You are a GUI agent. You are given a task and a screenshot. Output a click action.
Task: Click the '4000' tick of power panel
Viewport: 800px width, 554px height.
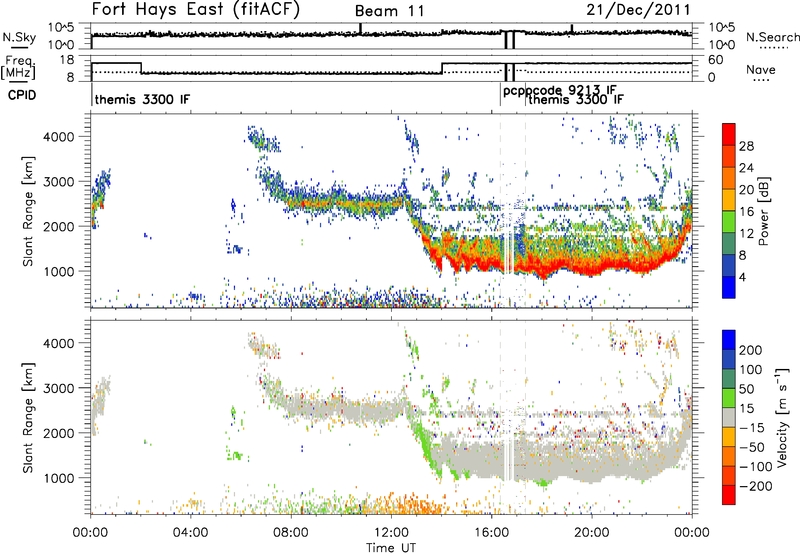click(59, 137)
